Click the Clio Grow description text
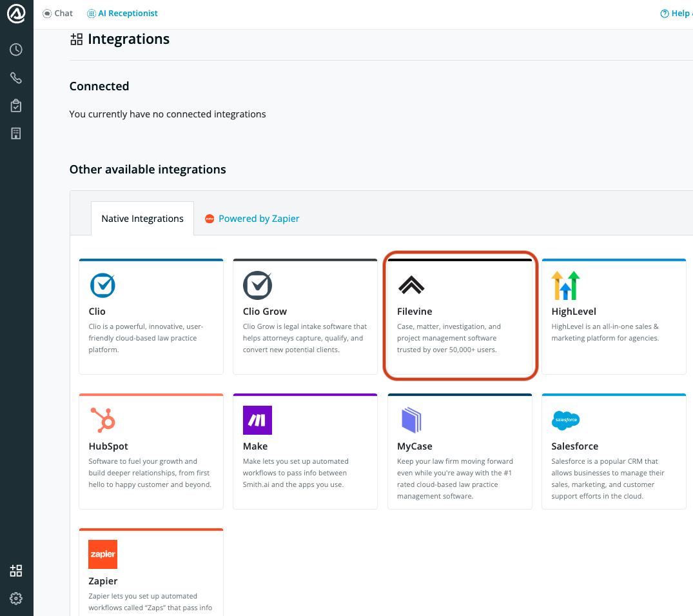The image size is (693, 616). coord(305,338)
